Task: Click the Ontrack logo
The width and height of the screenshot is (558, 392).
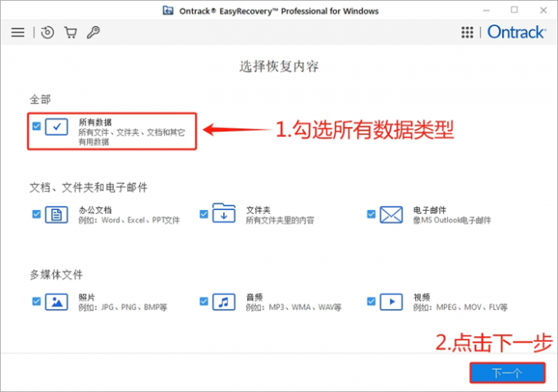Action: 516,32
